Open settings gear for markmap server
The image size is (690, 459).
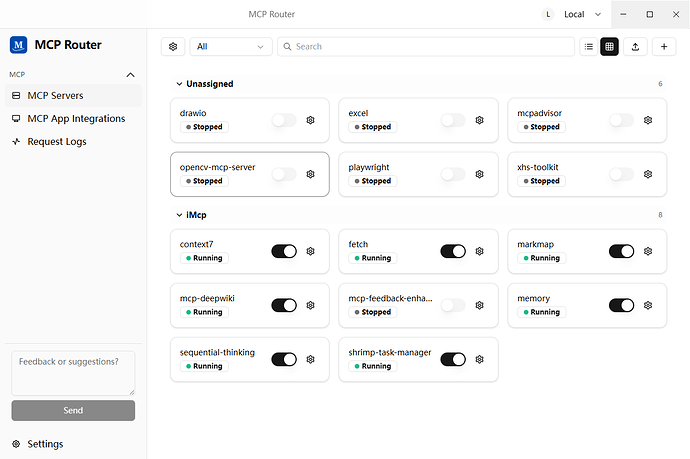point(648,251)
